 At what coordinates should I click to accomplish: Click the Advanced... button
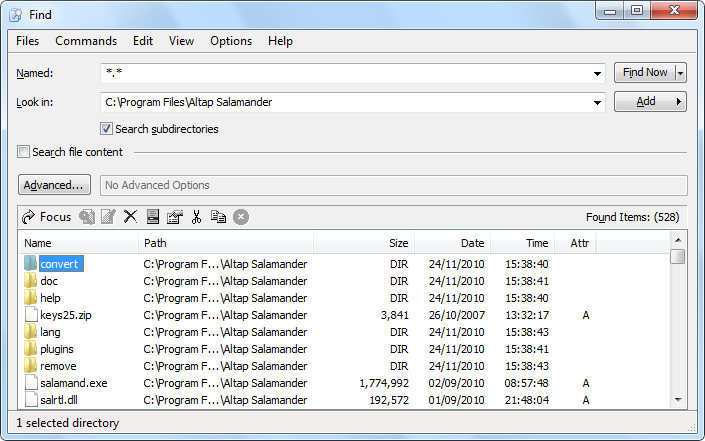tap(54, 185)
